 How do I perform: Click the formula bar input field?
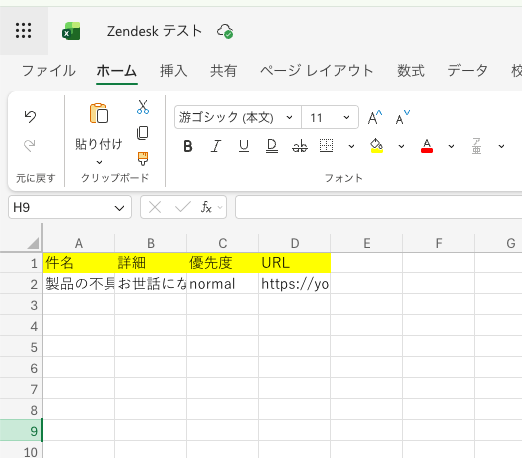tap(379, 207)
